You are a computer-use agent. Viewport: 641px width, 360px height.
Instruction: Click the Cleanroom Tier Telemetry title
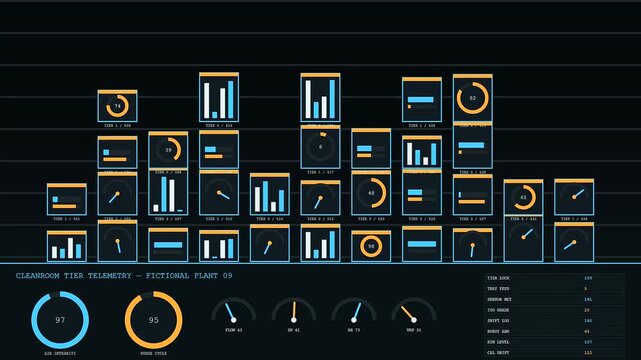tap(124, 276)
